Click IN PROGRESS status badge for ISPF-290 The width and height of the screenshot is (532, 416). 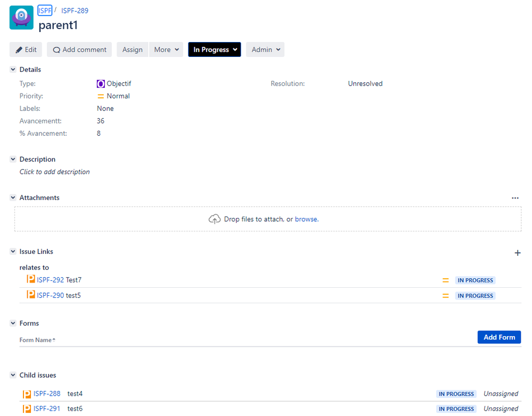475,296
